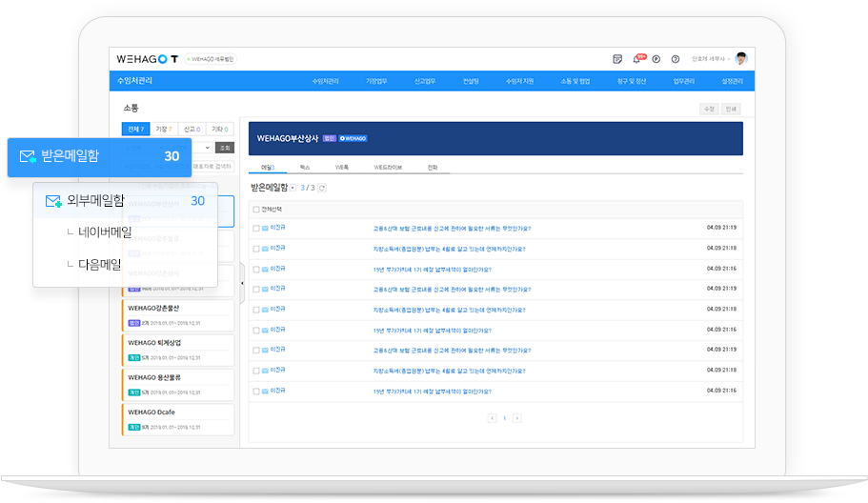The width and height of the screenshot is (868, 503).
Task: Switch to the 전화 tab
Action: point(433,167)
